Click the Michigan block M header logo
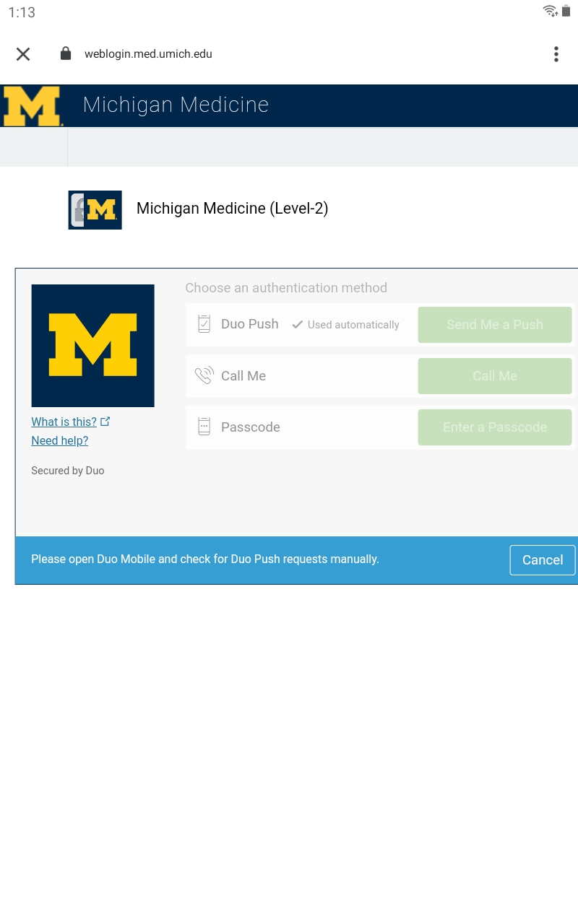The width and height of the screenshot is (578, 924). tap(33, 106)
